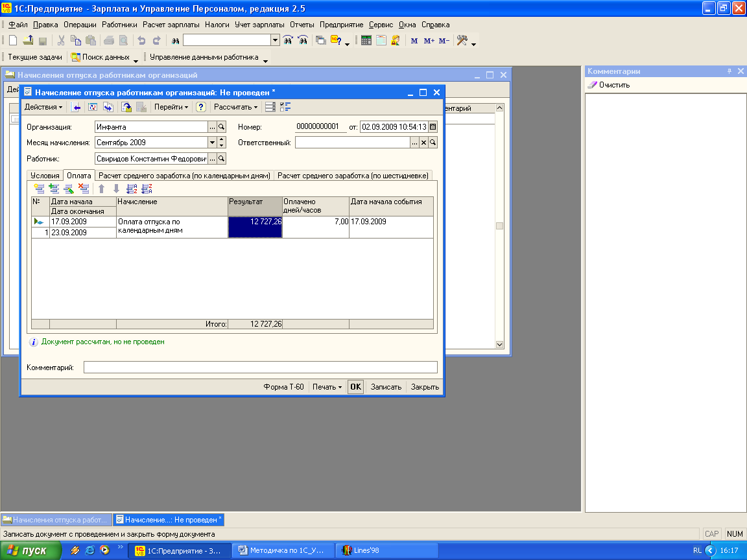The image size is (747, 560).
Task: Open Организация magnifier button
Action: pyautogui.click(x=221, y=127)
